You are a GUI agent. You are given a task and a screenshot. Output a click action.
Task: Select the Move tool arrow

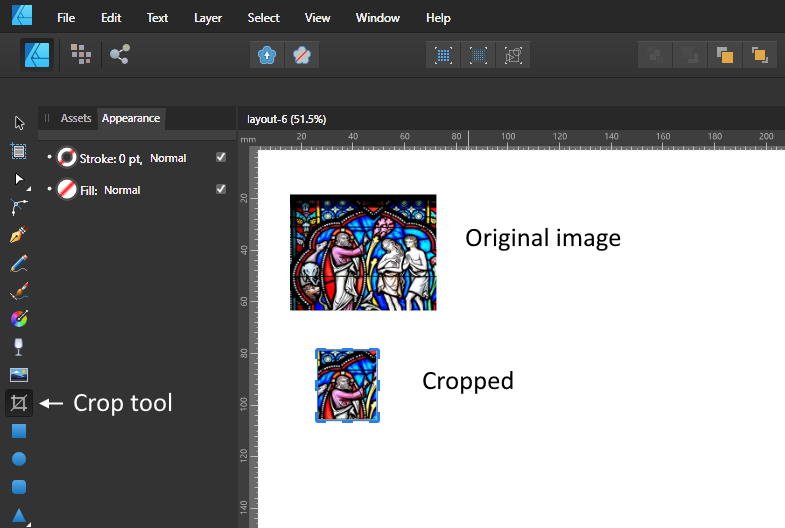click(19, 123)
